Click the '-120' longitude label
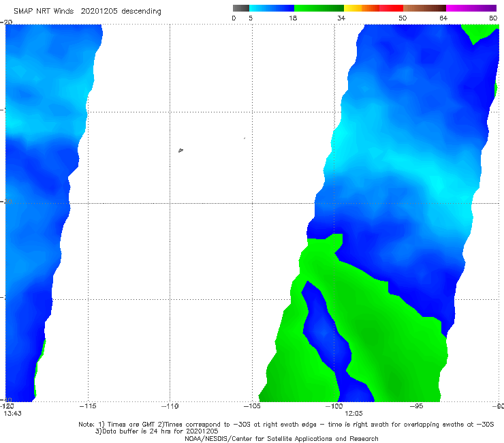This screenshot has width=504, height=443. tap(7, 406)
